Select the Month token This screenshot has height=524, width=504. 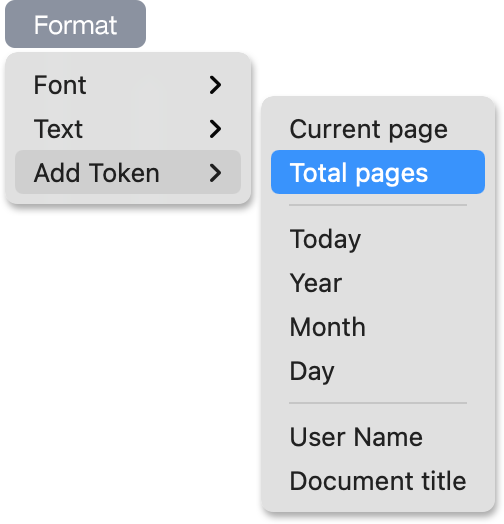pos(378,326)
